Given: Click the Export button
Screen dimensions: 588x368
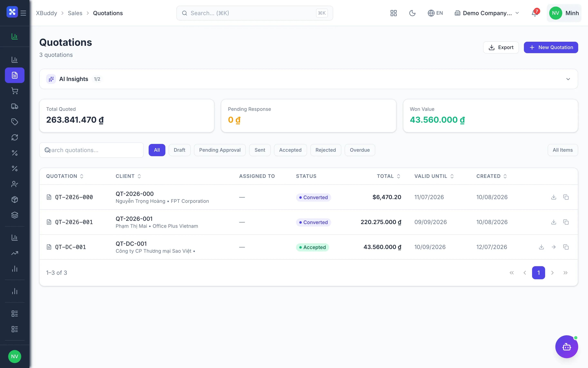Looking at the screenshot, I should tap(501, 47).
